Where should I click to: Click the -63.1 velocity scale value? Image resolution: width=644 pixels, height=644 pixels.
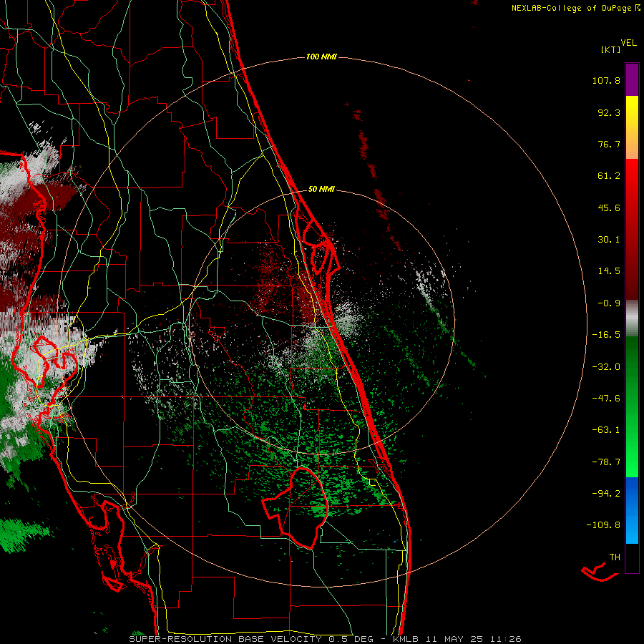click(x=606, y=430)
